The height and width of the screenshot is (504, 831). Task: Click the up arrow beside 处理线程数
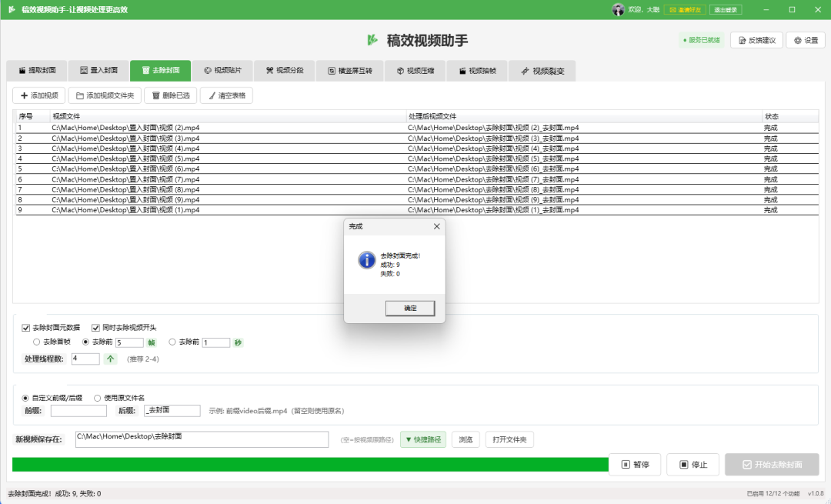coord(110,359)
